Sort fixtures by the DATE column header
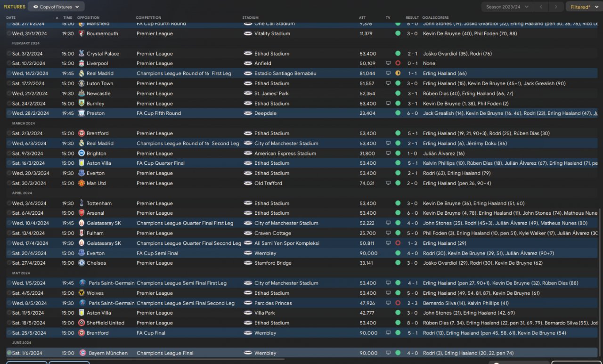Viewport: 603px width, 364px height. (11, 18)
